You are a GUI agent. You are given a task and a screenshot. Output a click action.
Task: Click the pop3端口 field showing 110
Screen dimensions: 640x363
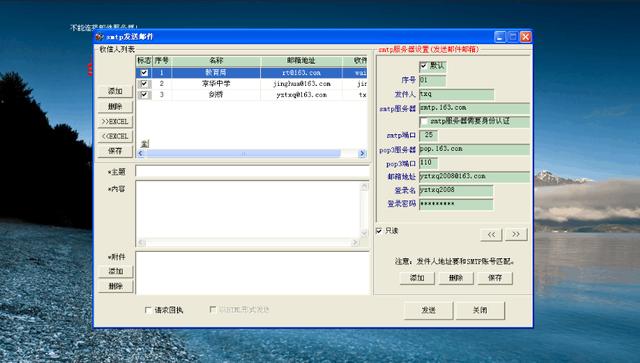(x=428, y=163)
